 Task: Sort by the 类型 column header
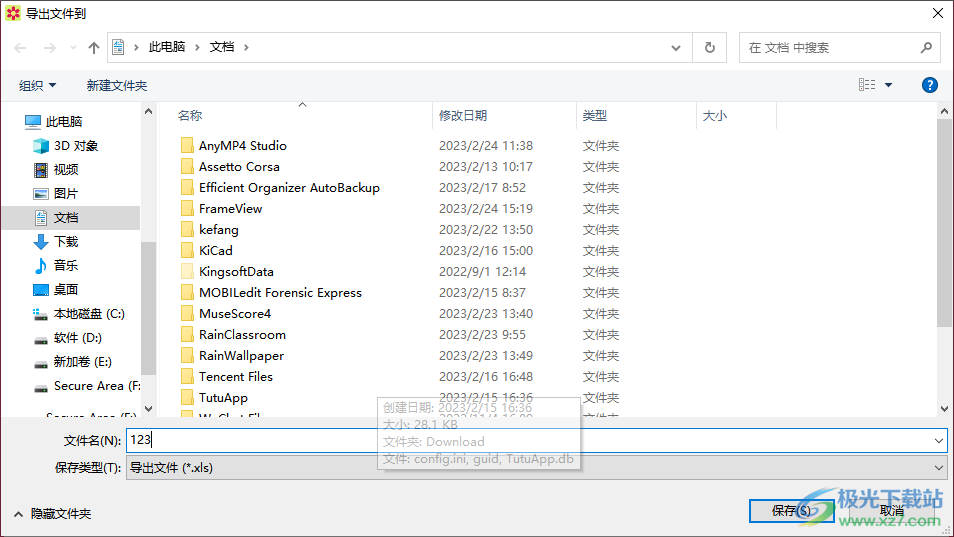click(x=594, y=116)
